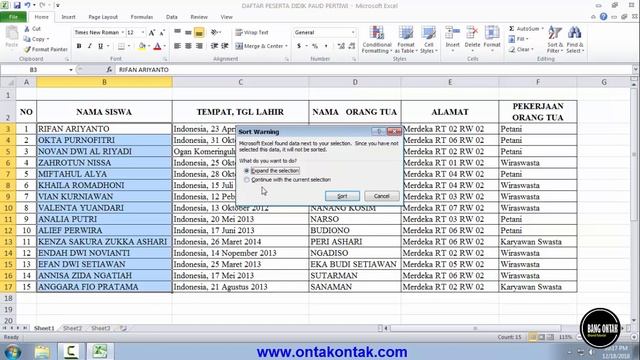The height and width of the screenshot is (360, 640).
Task: Open the File tab
Action: [x=13, y=17]
